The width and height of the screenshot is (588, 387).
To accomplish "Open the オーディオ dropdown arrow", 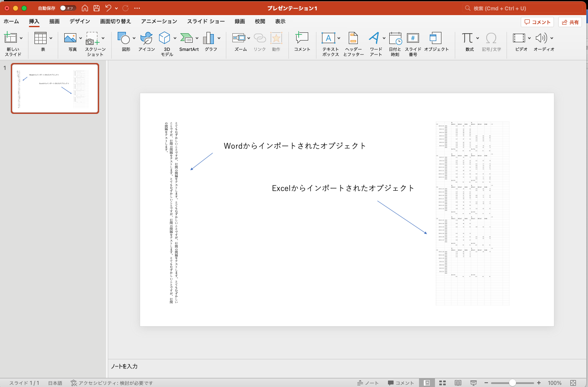I will [x=552, y=38].
